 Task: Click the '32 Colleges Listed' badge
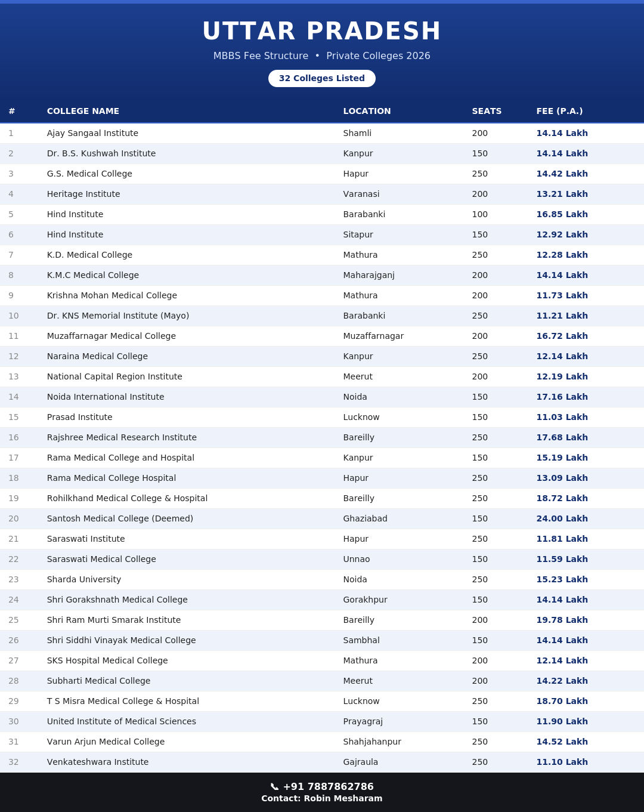[322, 78]
